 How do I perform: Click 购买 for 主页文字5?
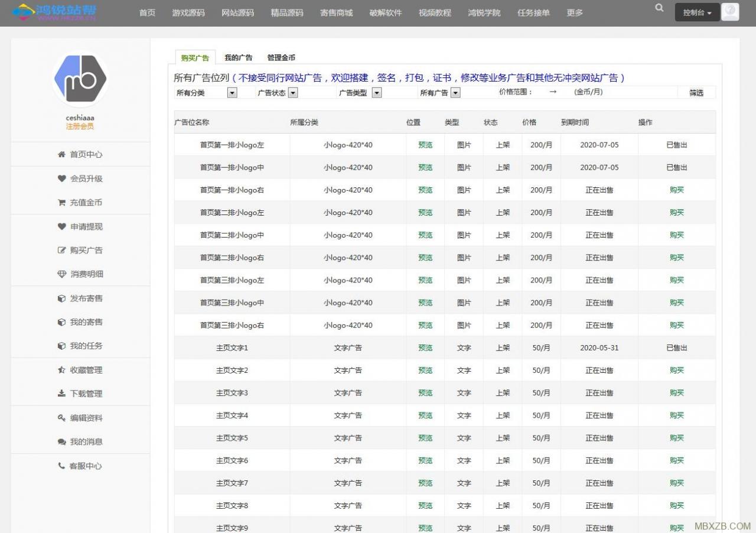(x=677, y=438)
